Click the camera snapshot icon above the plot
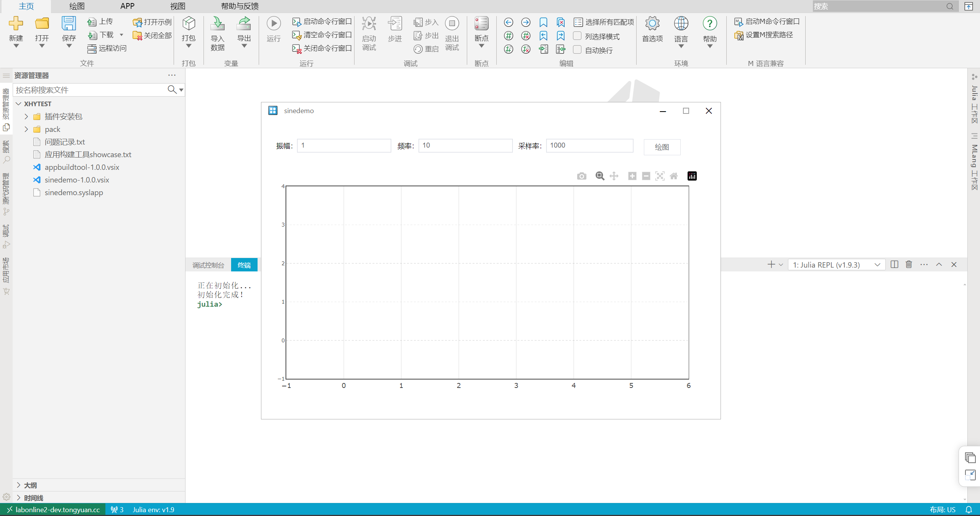This screenshot has width=980, height=516. tap(581, 176)
